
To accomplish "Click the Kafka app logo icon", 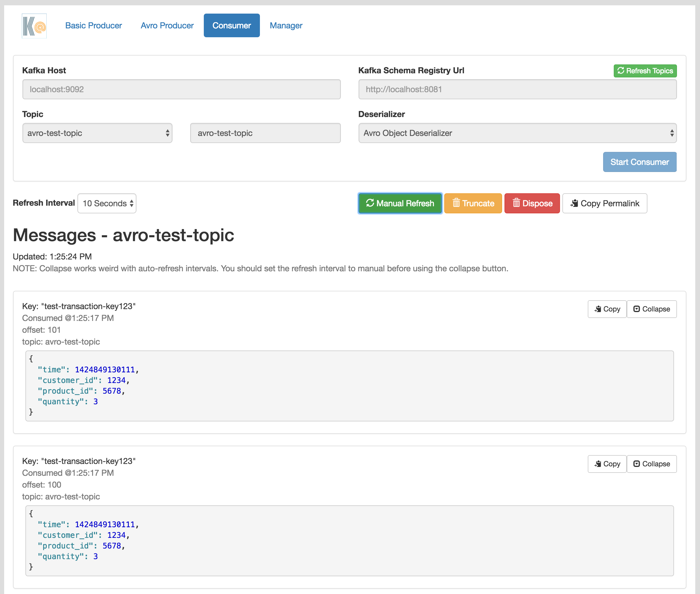I will 34,26.
